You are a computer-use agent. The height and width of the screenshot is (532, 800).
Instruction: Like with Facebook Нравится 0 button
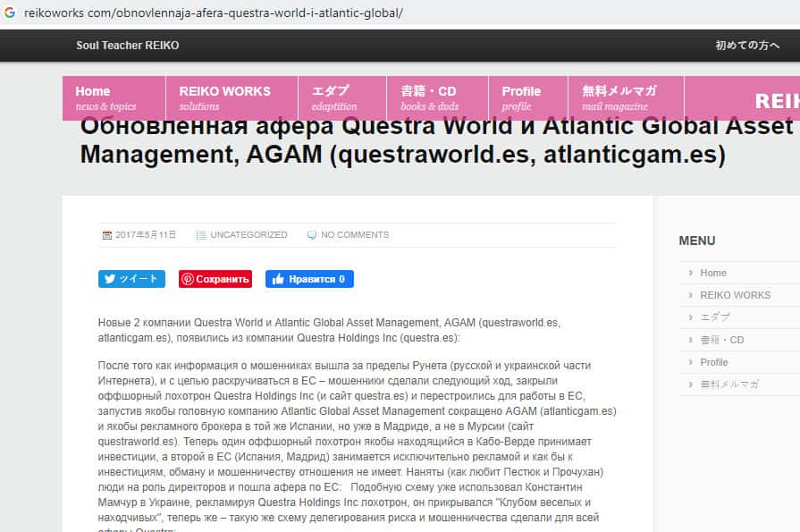tap(309, 279)
